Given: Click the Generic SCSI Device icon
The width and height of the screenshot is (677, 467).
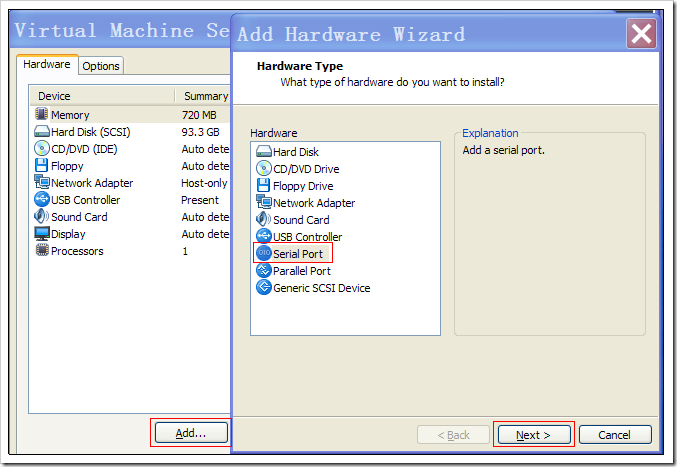Looking at the screenshot, I should pyautogui.click(x=264, y=287).
